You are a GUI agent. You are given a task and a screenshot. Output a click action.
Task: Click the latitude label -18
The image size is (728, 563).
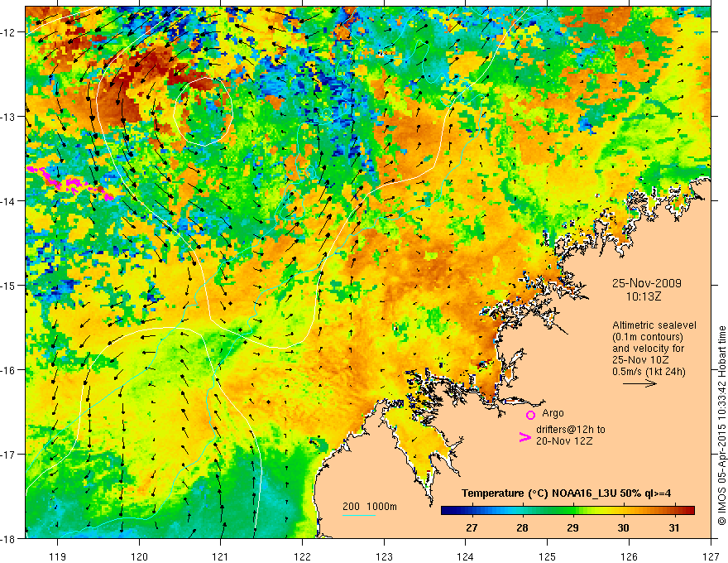pyautogui.click(x=9, y=538)
